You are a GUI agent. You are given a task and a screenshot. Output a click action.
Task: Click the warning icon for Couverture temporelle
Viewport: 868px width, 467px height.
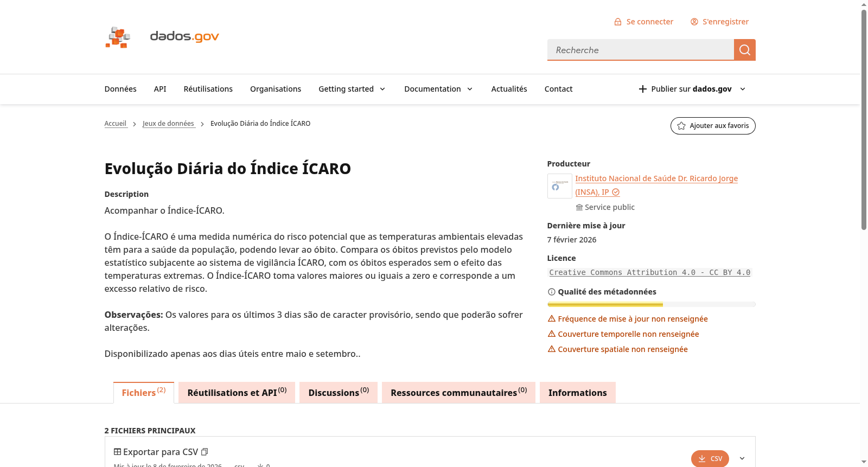coord(552,334)
